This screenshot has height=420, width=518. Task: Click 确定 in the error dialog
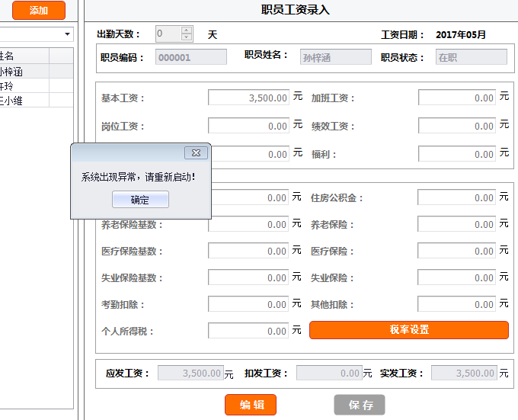[140, 200]
